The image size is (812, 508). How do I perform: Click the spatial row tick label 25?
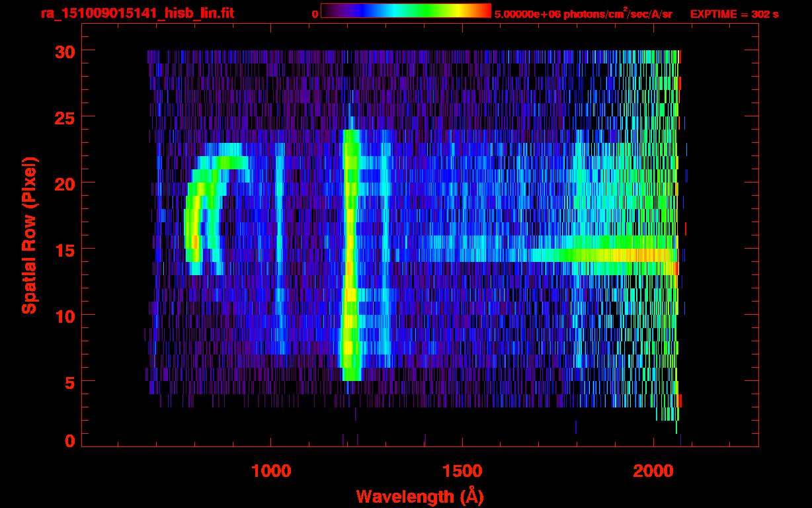(x=65, y=117)
